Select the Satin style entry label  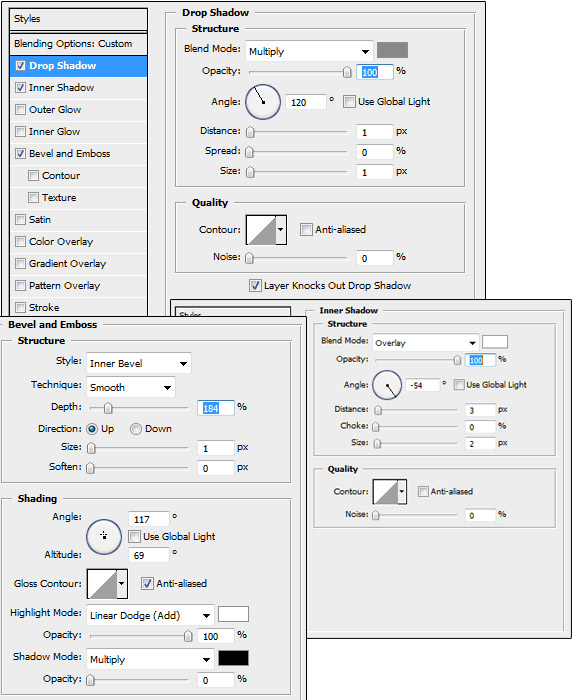[x=40, y=220]
